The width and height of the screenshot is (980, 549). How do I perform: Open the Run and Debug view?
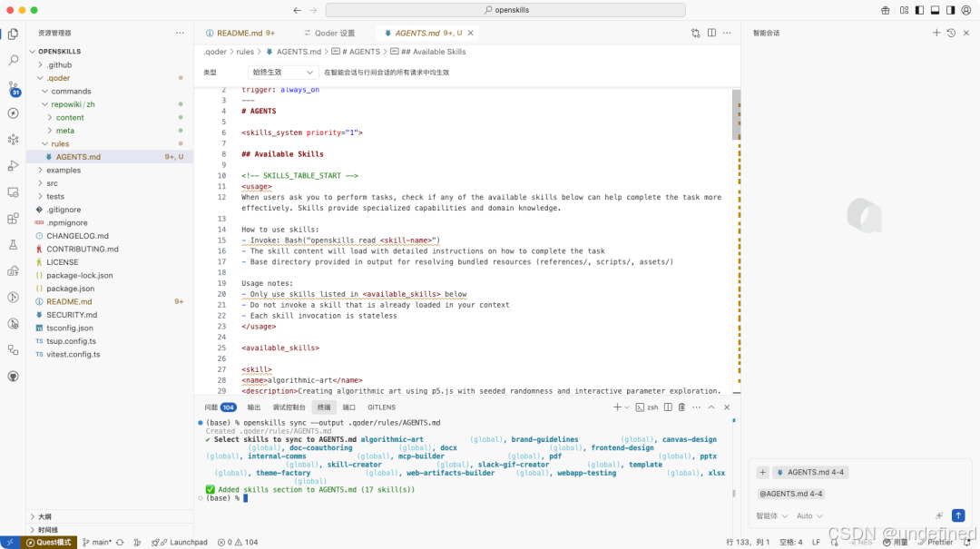click(13, 166)
